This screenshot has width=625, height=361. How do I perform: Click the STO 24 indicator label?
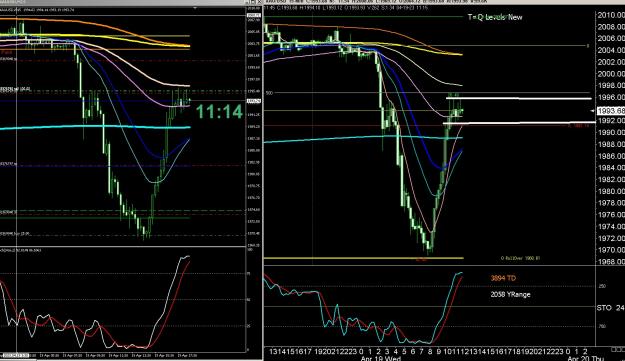pyautogui.click(x=610, y=308)
